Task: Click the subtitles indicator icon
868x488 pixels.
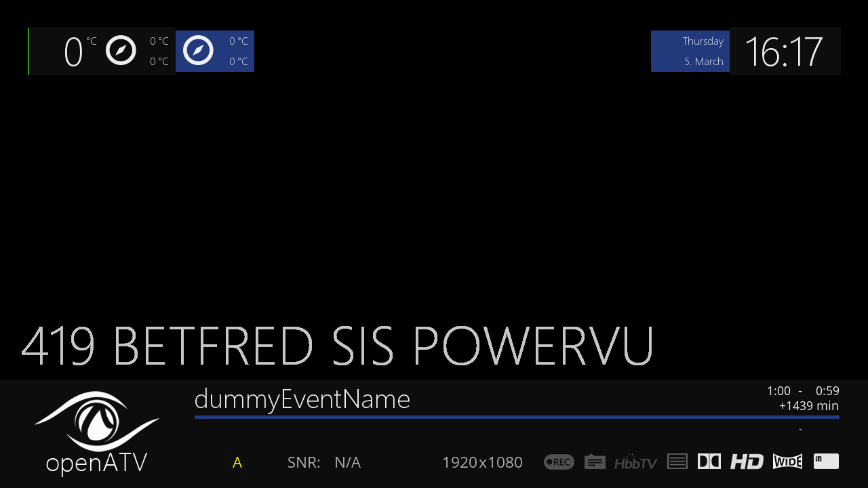Action: (595, 462)
